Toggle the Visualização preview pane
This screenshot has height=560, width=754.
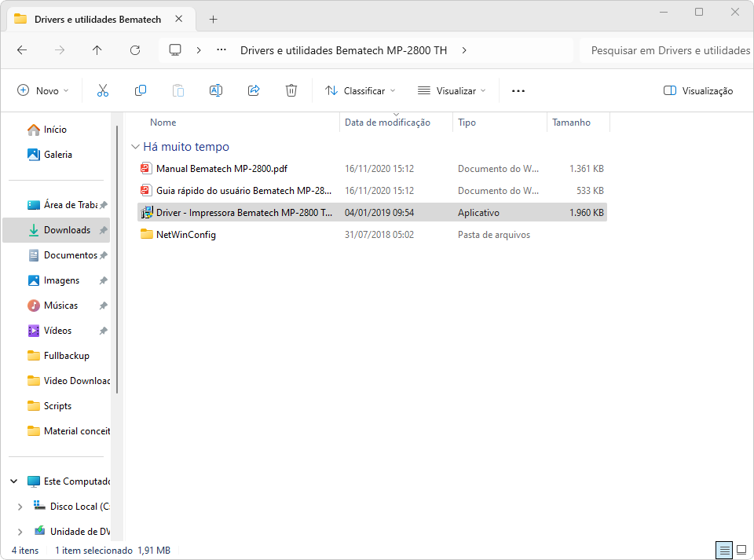click(x=698, y=91)
